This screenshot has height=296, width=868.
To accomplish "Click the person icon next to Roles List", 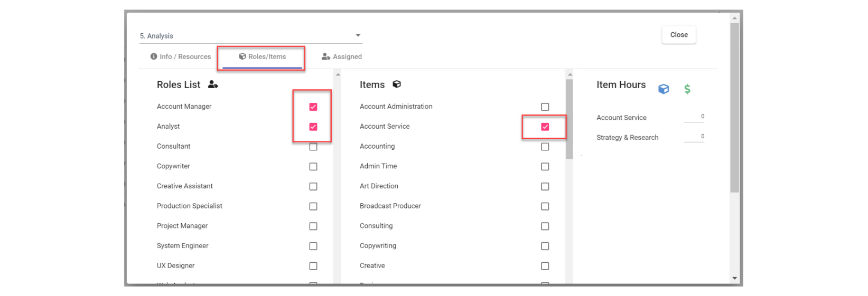I will pyautogui.click(x=213, y=84).
